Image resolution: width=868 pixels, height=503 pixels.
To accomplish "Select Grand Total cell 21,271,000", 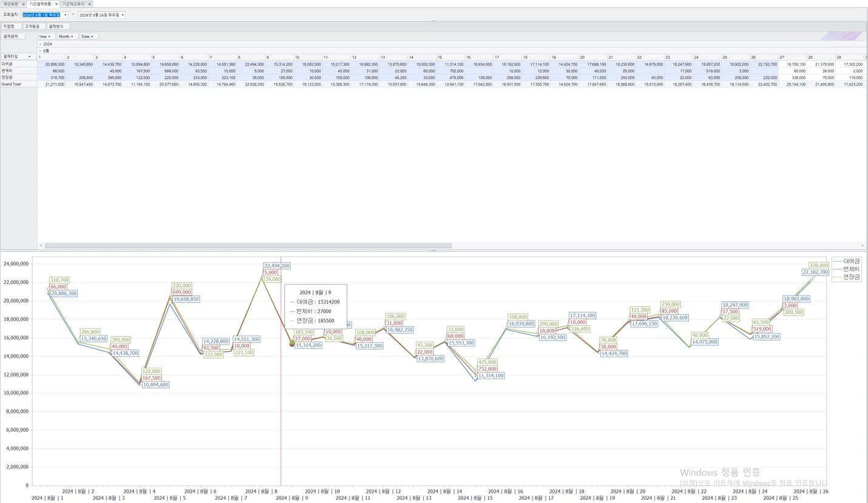I will [x=51, y=84].
